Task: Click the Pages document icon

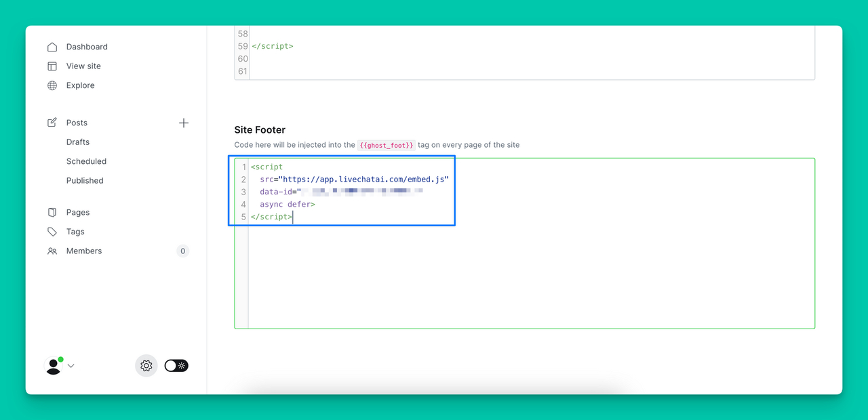Action: (x=52, y=212)
